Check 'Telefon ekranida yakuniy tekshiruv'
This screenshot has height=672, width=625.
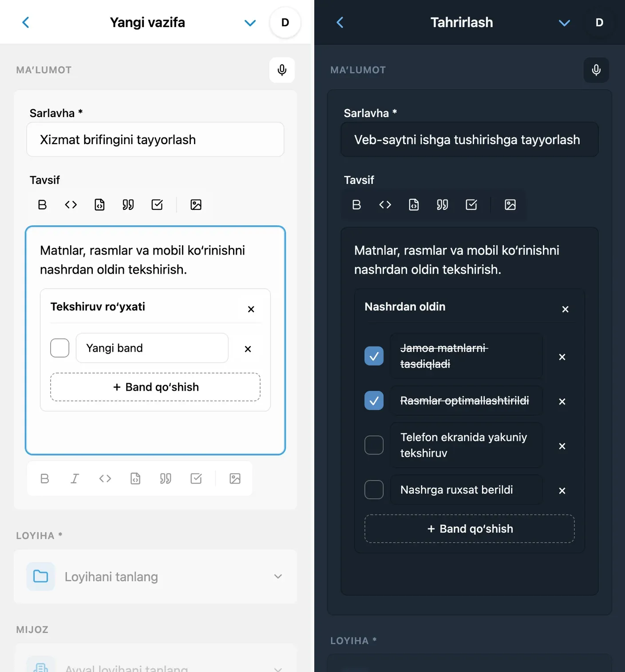(374, 445)
